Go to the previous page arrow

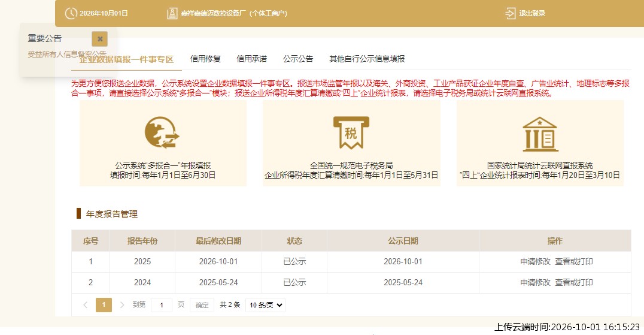point(86,305)
